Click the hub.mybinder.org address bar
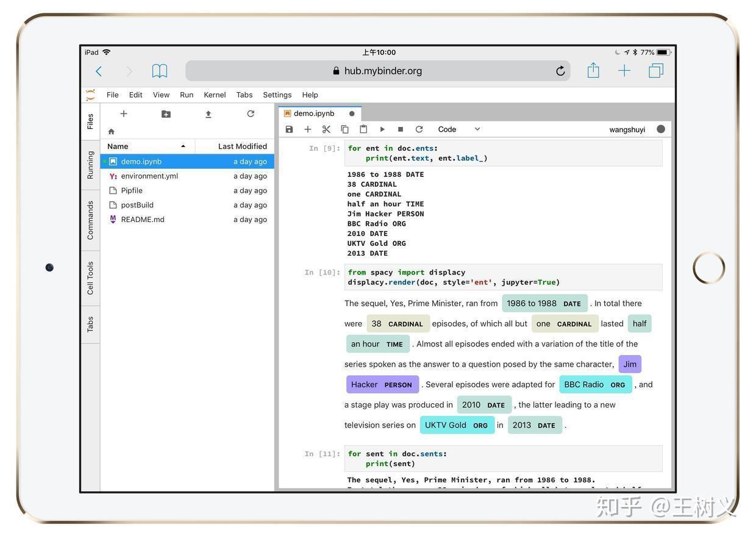The image size is (756, 538). [378, 71]
